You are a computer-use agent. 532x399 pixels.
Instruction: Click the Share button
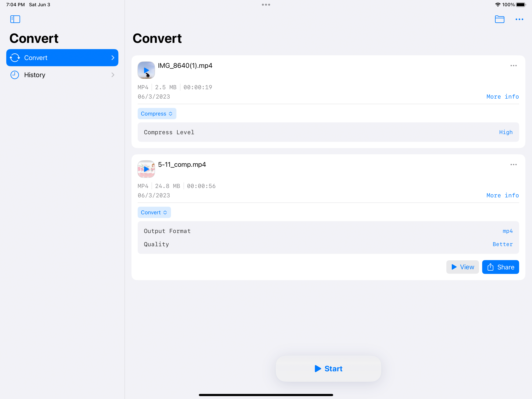coord(500,267)
